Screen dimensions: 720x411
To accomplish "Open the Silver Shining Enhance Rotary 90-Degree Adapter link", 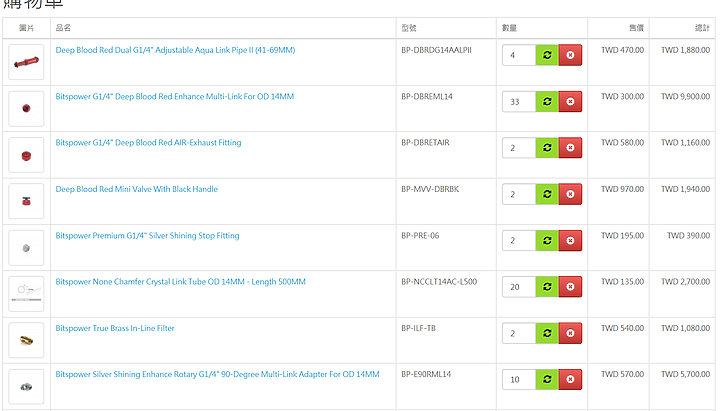I will point(217,374).
